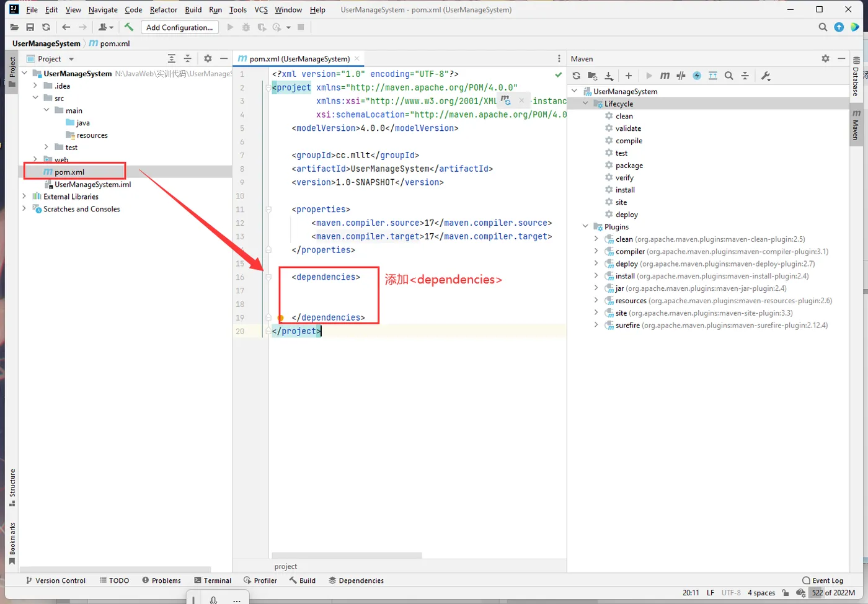Click Expand All icon in Project panel
Viewport: 868px width, 604px height.
pos(172,58)
